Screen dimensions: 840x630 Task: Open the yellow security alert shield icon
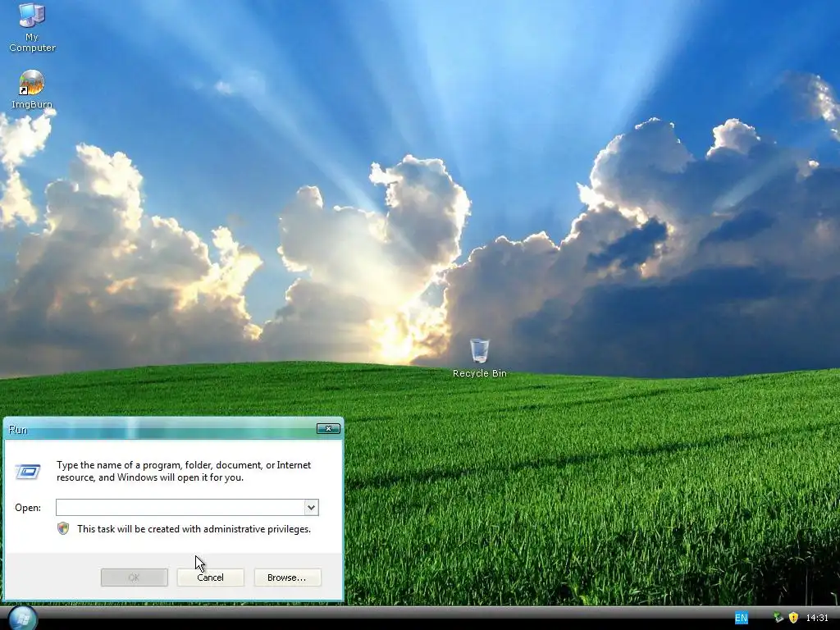pos(793,619)
